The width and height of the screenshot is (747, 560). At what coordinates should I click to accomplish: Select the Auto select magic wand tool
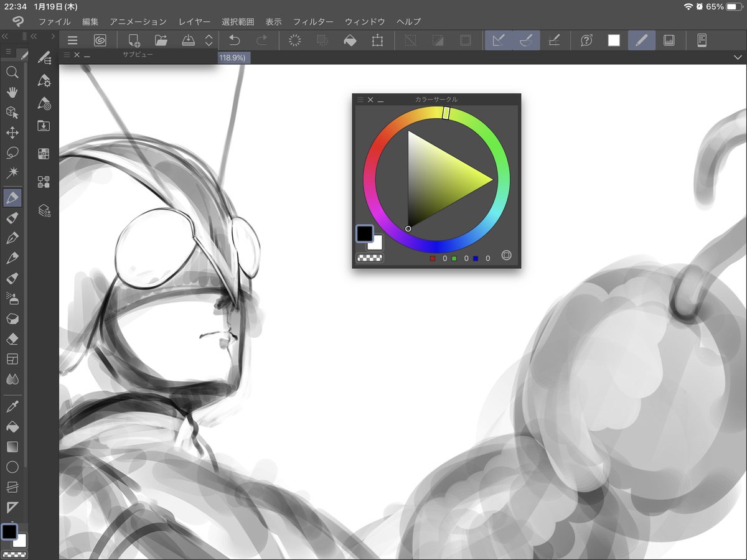click(x=12, y=172)
